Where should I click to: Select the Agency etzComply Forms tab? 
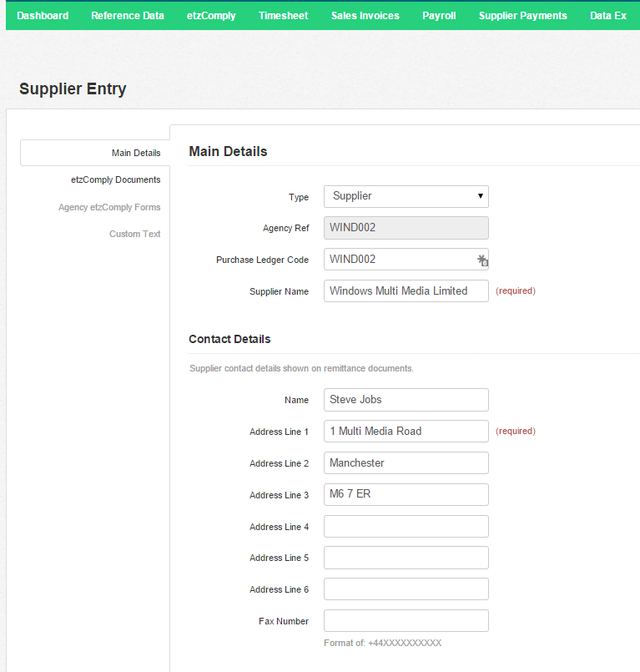109,207
